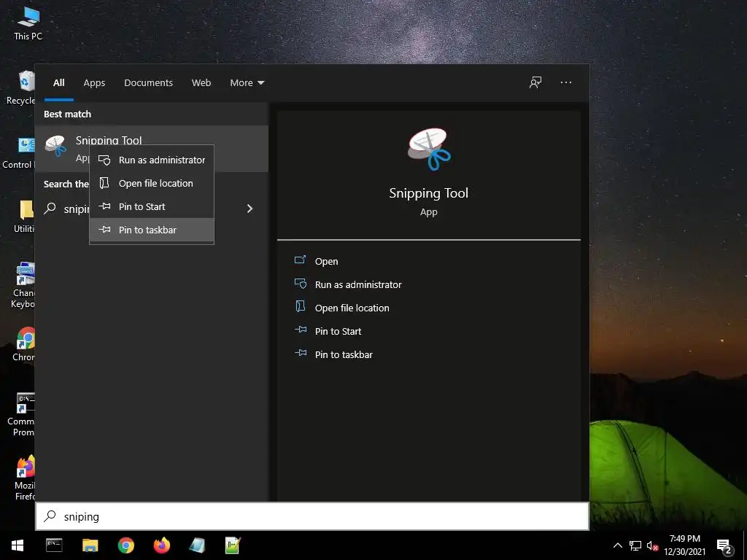Click Open in the preview pane
This screenshot has height=560, width=747.
pos(326,262)
